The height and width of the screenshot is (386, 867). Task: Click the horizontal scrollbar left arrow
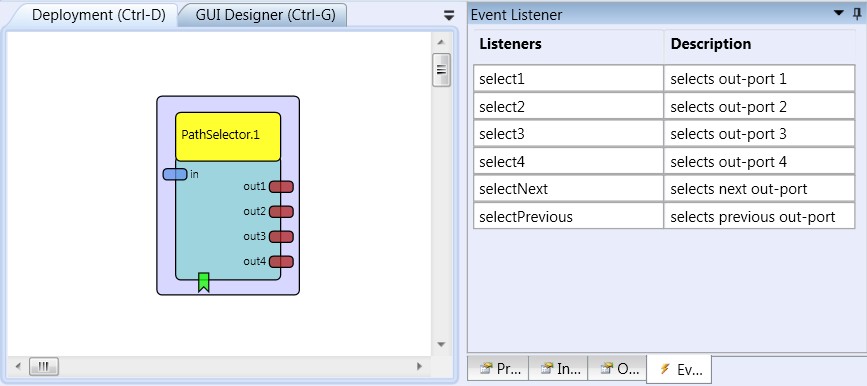coord(18,366)
